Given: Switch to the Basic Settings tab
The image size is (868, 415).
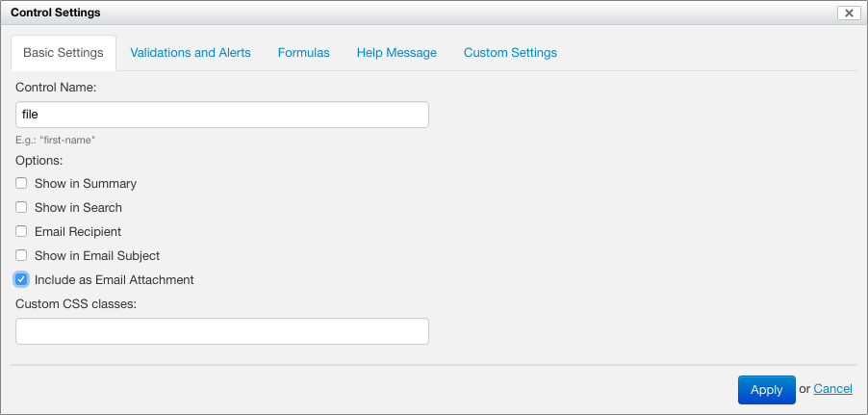Looking at the screenshot, I should (x=64, y=53).
